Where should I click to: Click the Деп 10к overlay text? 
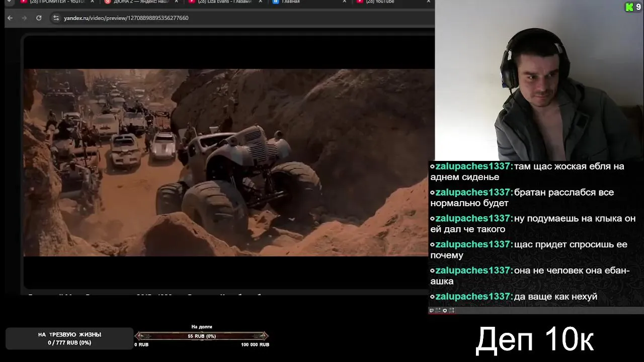coord(535,339)
